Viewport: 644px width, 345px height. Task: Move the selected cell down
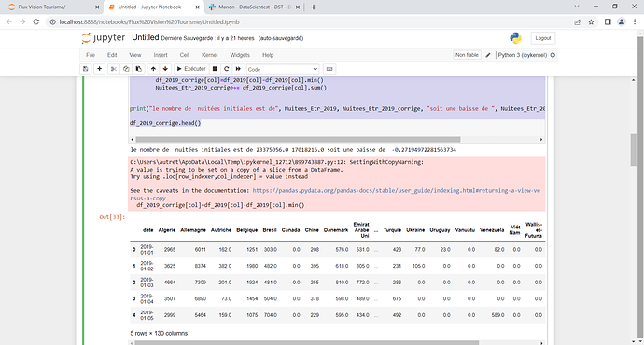point(165,69)
